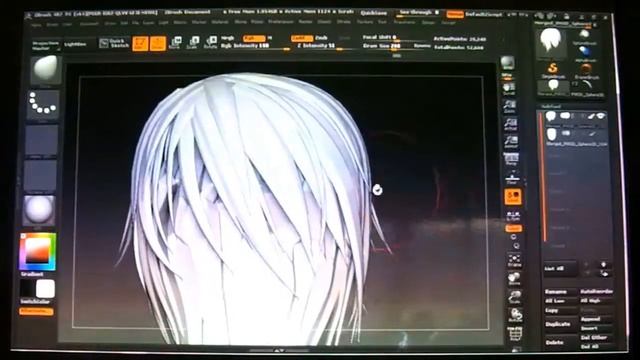
Task: Click the polypaint brush icon on first subtool
Action: tap(591, 116)
